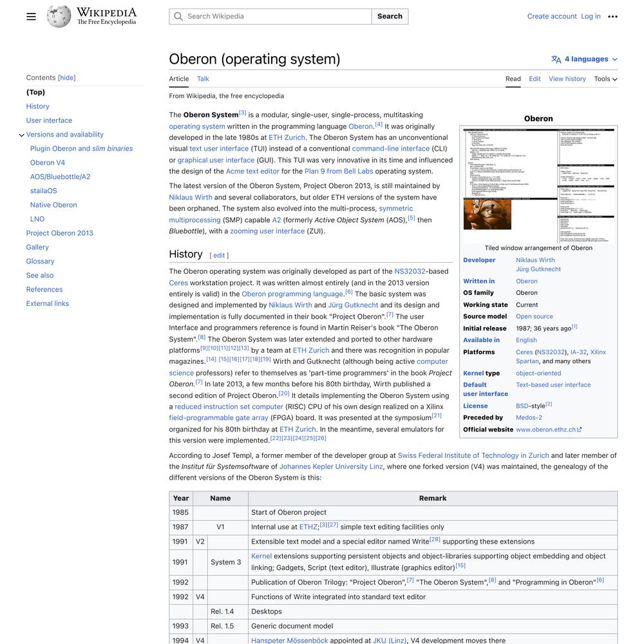Open the object-oriented kernel type link
This screenshot has width=644, height=644.
(538, 374)
